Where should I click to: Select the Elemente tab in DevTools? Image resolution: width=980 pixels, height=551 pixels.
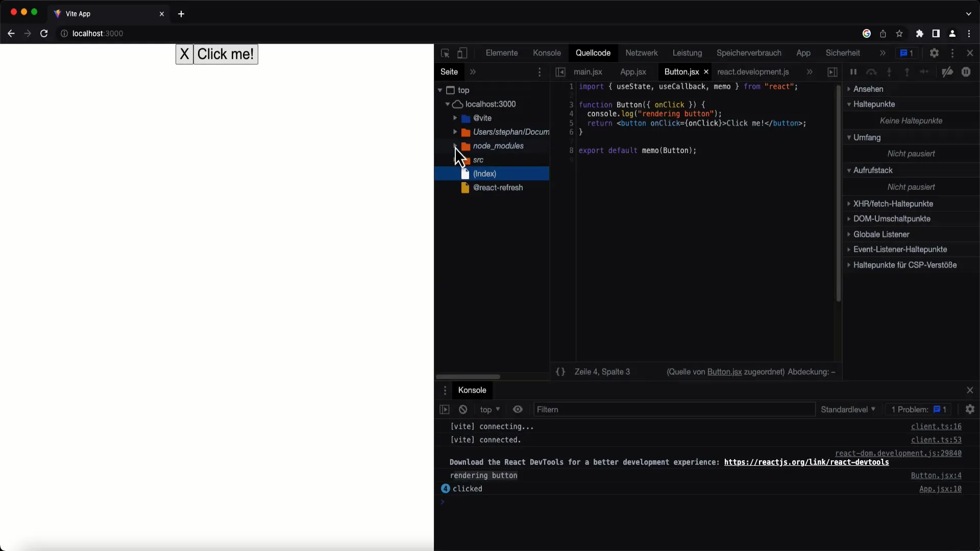[501, 53]
